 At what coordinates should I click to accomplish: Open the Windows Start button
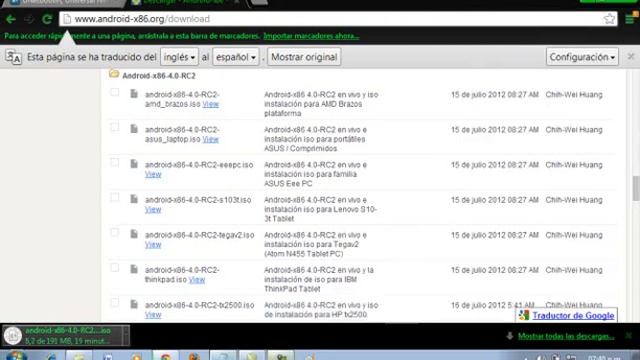tap(16, 356)
